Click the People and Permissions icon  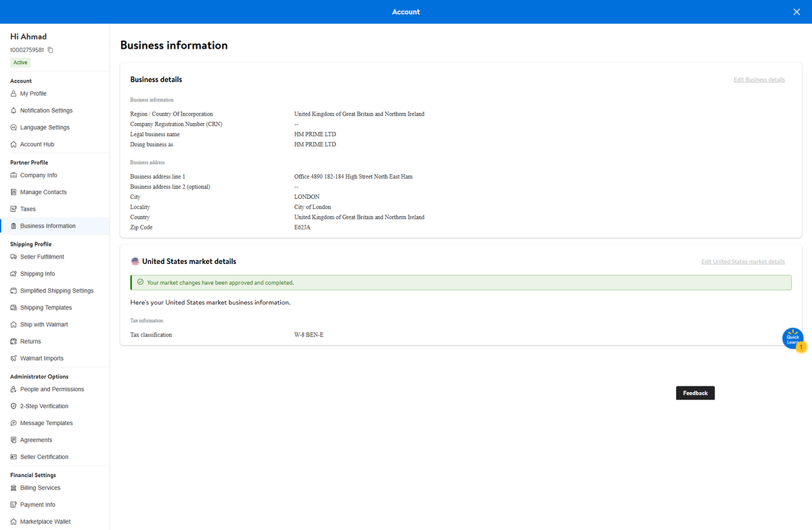coord(14,389)
